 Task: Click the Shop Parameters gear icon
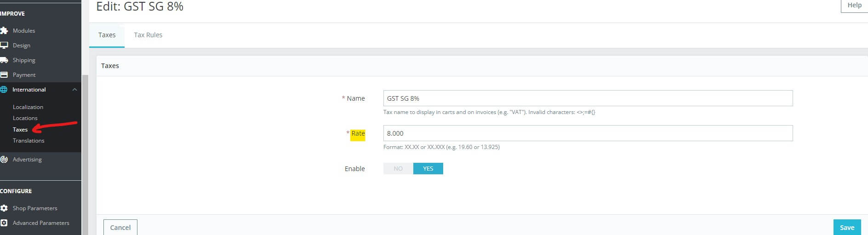click(4, 208)
